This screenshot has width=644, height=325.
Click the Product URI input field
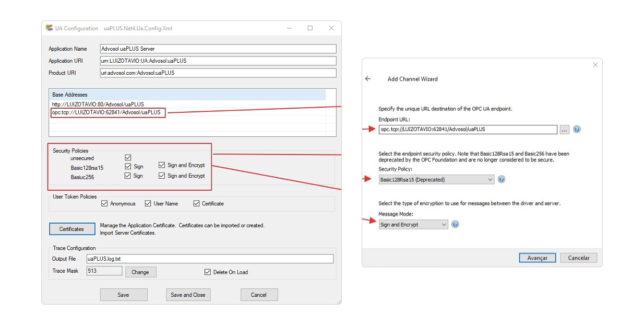218,73
